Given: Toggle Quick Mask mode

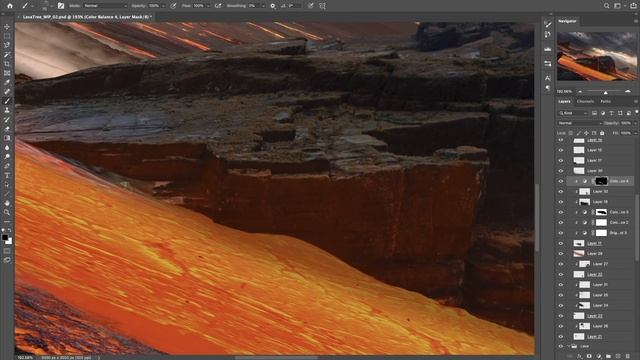Looking at the screenshot, I should (x=7, y=251).
